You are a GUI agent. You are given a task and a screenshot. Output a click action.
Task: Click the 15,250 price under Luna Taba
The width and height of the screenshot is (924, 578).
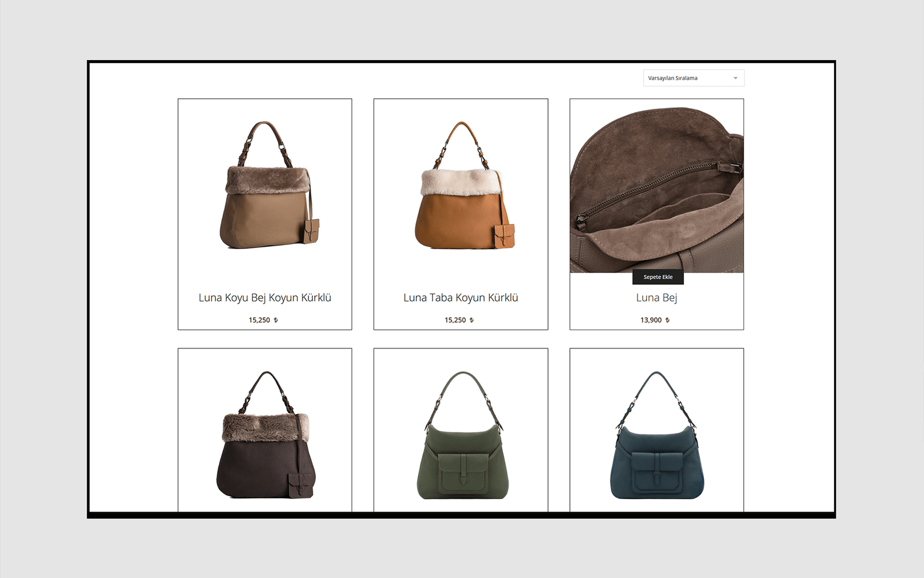tap(459, 320)
